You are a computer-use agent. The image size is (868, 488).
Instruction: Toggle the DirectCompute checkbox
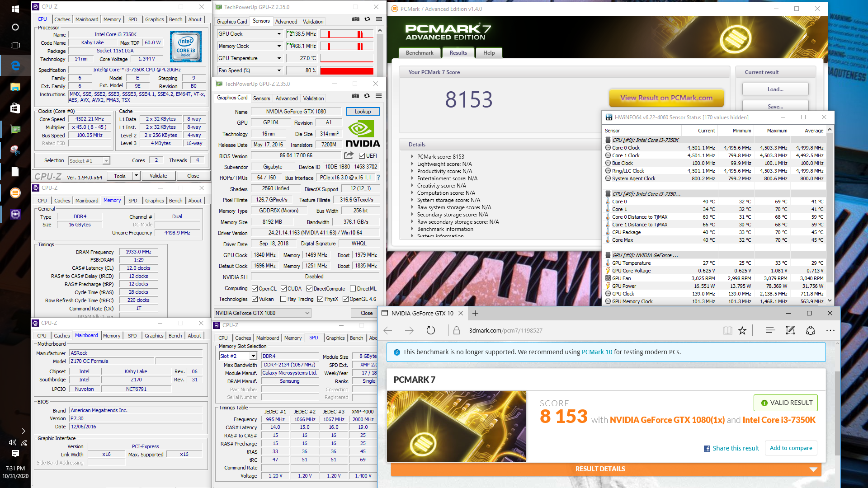click(x=309, y=289)
